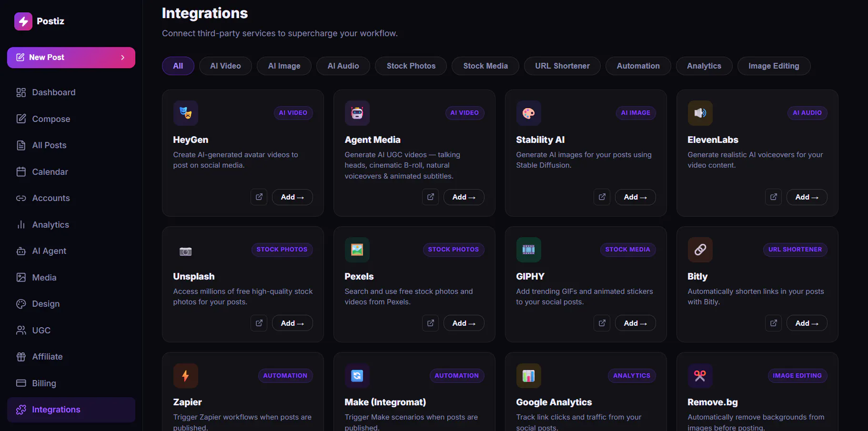
Task: Click the Make (Integromat) card title
Action: pos(385,402)
